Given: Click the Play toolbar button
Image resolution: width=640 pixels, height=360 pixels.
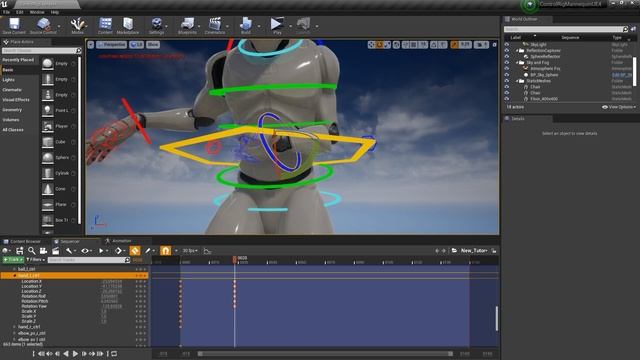Looking at the screenshot, I should click(x=277, y=24).
